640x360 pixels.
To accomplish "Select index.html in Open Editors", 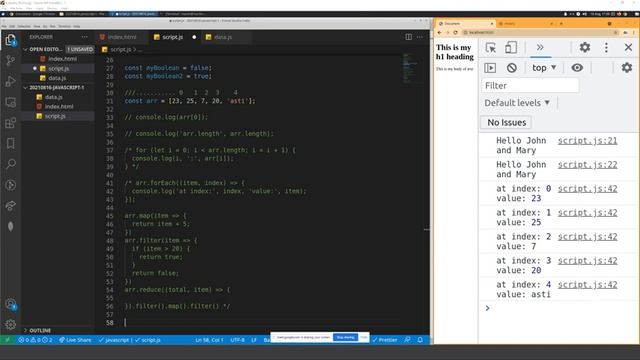I will point(62,59).
